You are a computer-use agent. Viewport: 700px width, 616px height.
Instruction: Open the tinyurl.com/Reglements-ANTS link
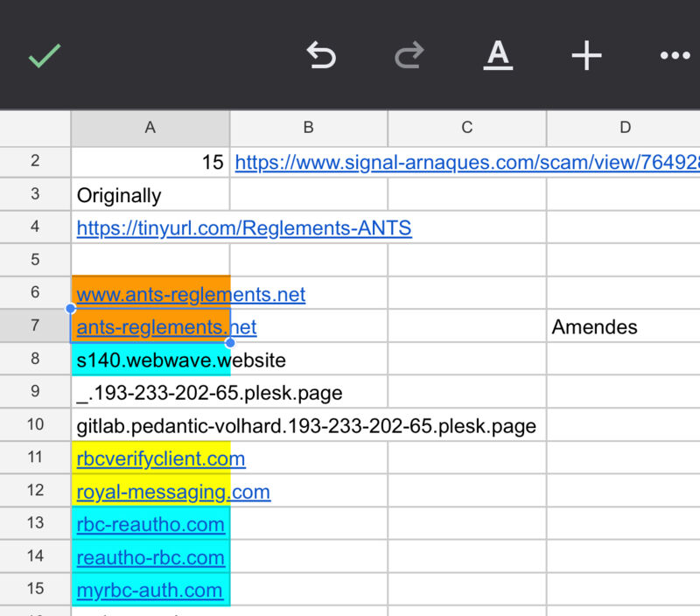(244, 228)
